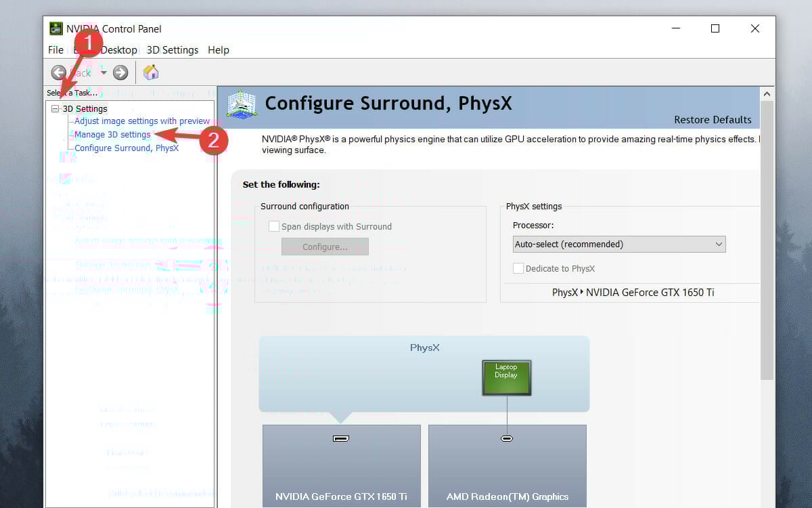Click the Back arrow navigation button

click(x=59, y=72)
